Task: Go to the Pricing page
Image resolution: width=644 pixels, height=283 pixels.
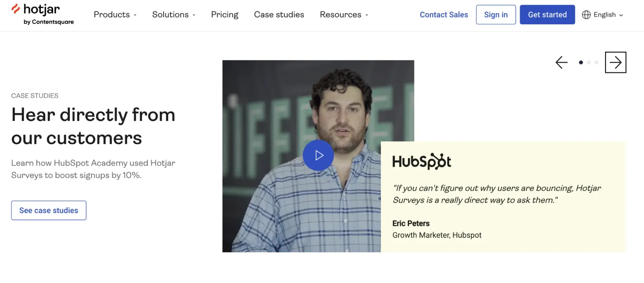Action: [x=225, y=15]
